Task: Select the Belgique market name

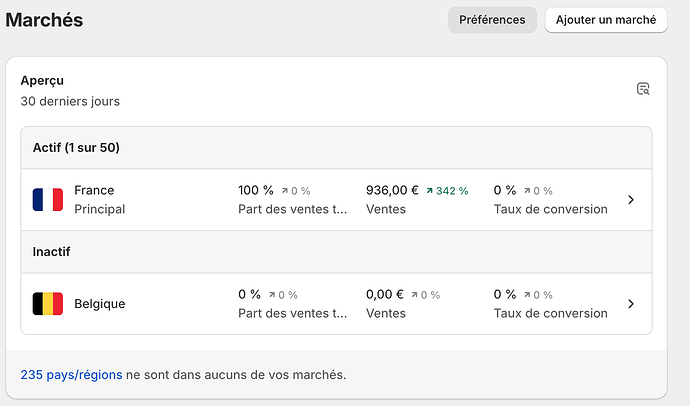Action: coord(100,304)
